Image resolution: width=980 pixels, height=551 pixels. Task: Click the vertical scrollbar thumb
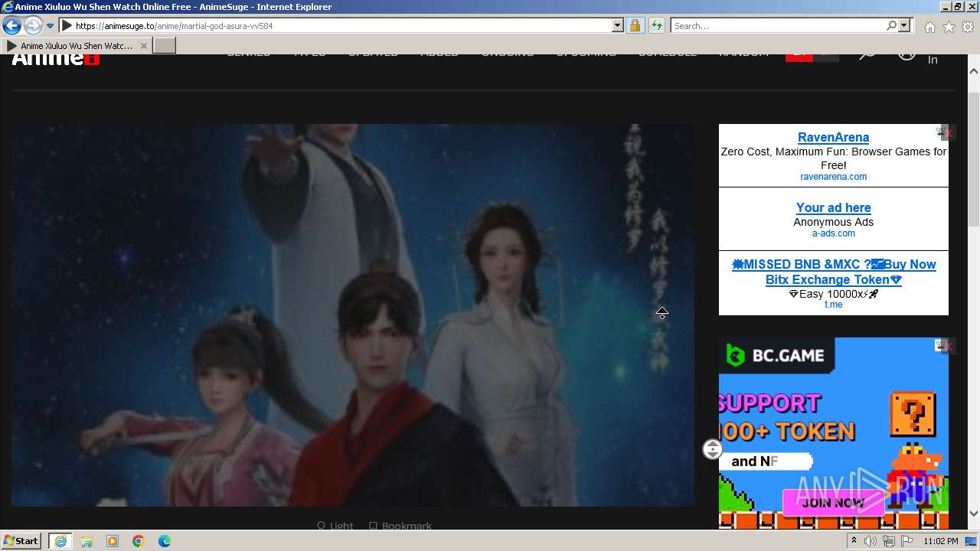click(974, 161)
